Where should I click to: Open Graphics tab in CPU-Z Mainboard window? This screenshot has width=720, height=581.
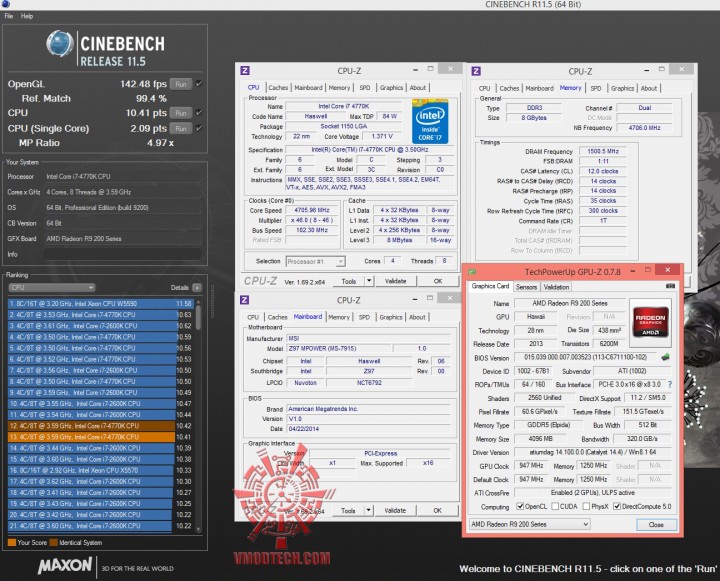click(x=391, y=317)
